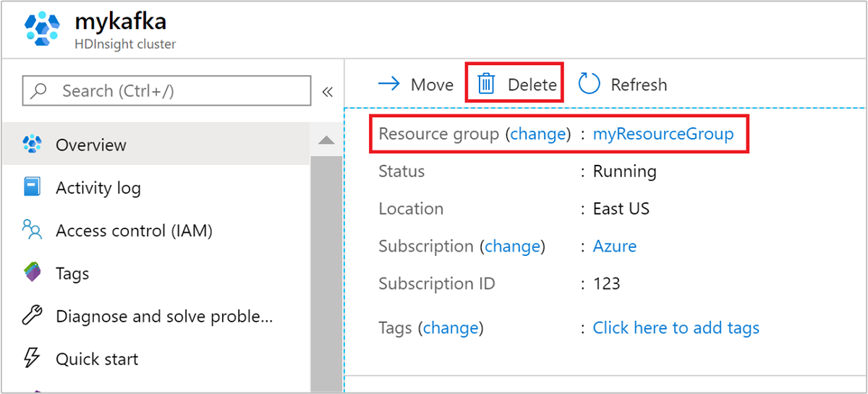Change the resource group link
The height and width of the screenshot is (394, 868).
tap(537, 134)
